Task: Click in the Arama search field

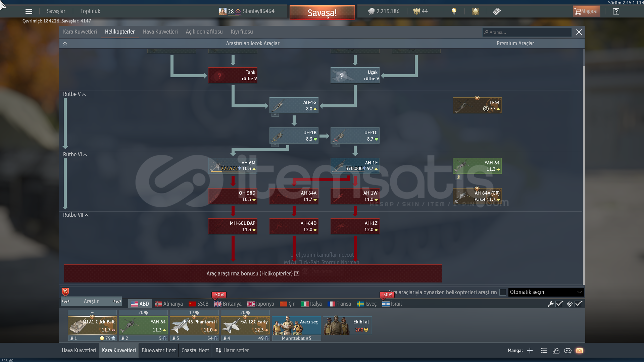Action: (527, 32)
